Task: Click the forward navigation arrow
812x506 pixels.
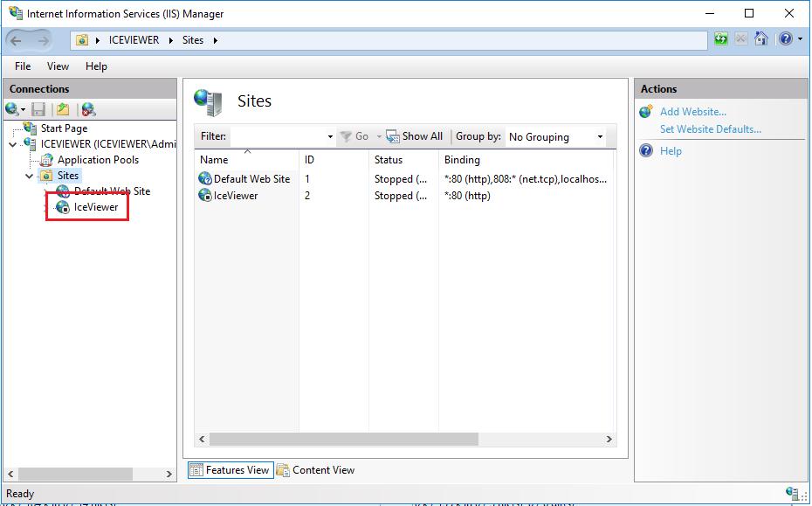Action: (44, 40)
